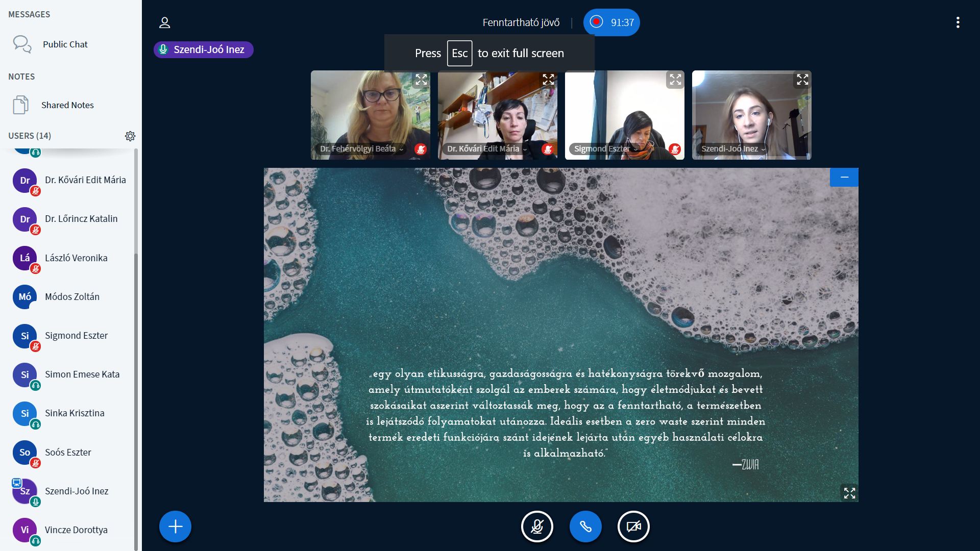Expand Szendi-Joó Inez's webcam to fullscreen
Screen dimensions: 980x551
click(x=802, y=80)
